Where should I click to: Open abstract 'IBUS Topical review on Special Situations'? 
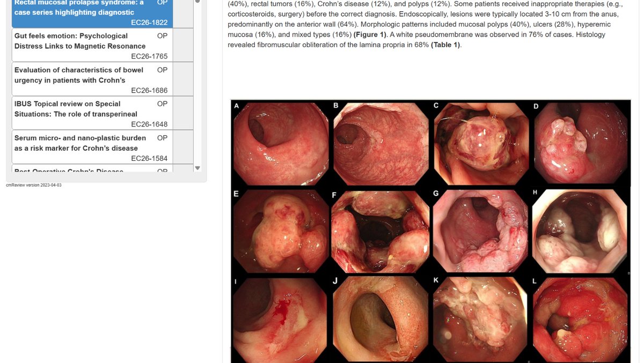92,113
